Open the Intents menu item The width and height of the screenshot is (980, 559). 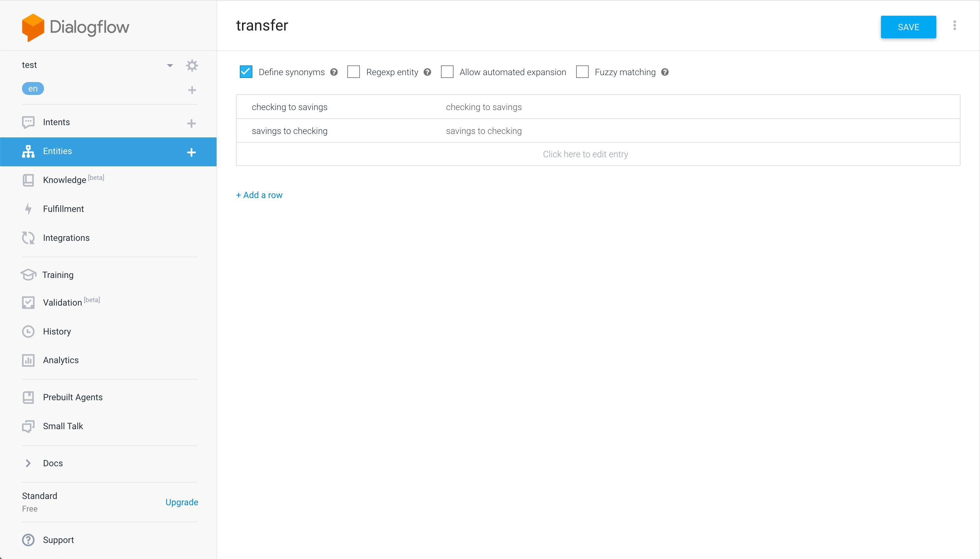pyautogui.click(x=56, y=122)
